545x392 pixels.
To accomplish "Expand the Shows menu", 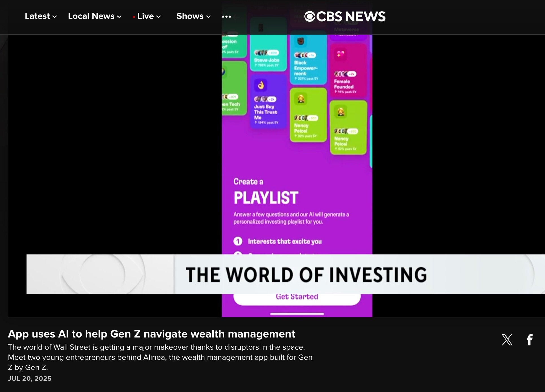I will (193, 16).
